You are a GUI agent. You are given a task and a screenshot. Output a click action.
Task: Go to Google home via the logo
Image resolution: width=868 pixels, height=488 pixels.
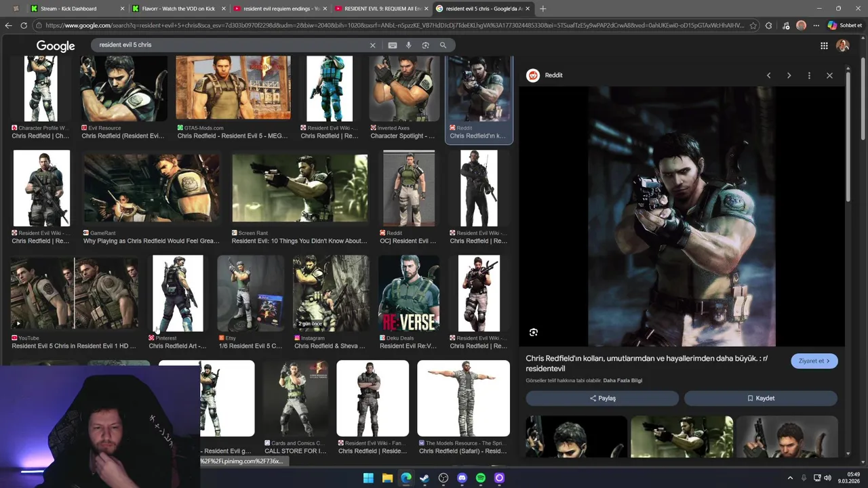coord(56,46)
